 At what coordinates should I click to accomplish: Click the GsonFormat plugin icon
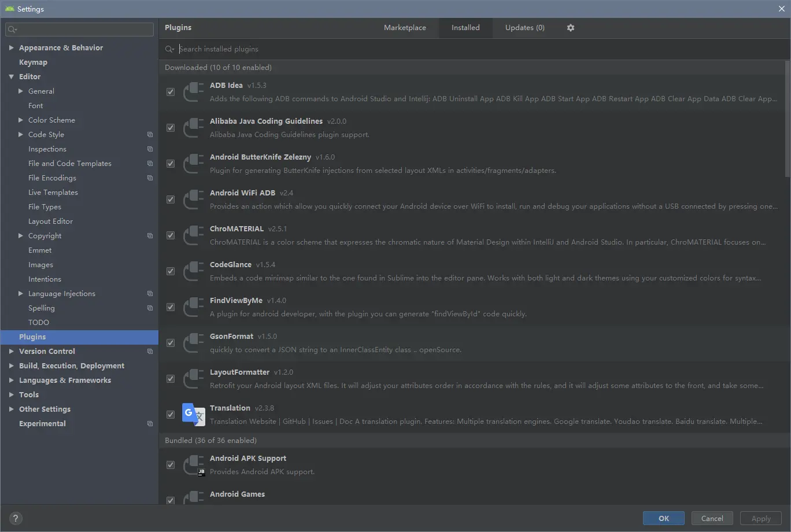[194, 343]
